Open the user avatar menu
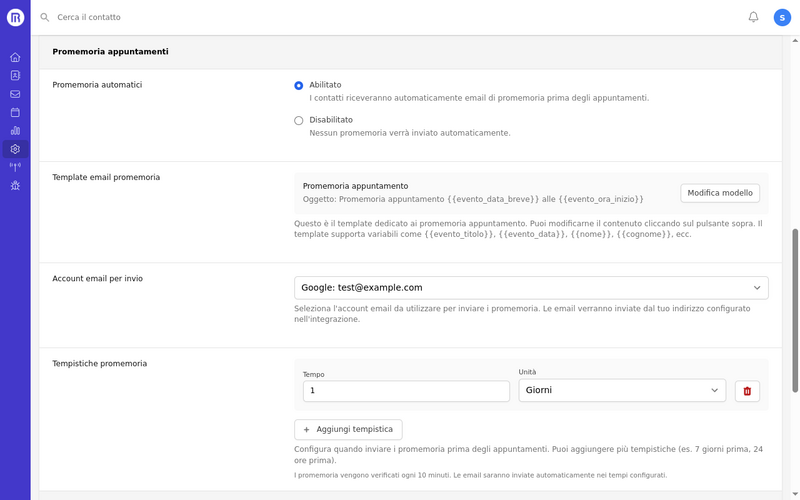 click(782, 17)
